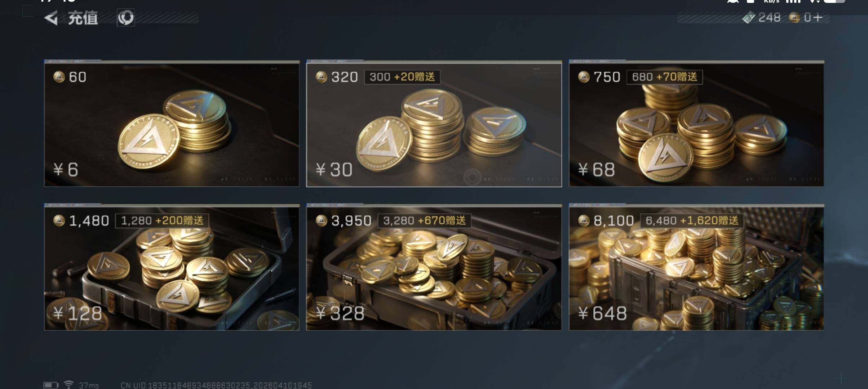The width and height of the screenshot is (868, 389).
Task: Check the battery icon at bottom
Action: point(51,385)
